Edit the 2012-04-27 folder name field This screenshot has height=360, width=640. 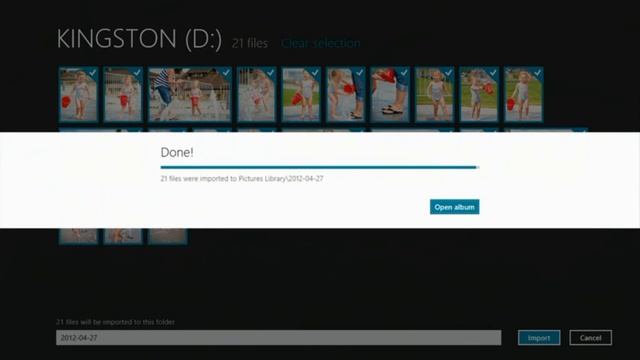278,338
